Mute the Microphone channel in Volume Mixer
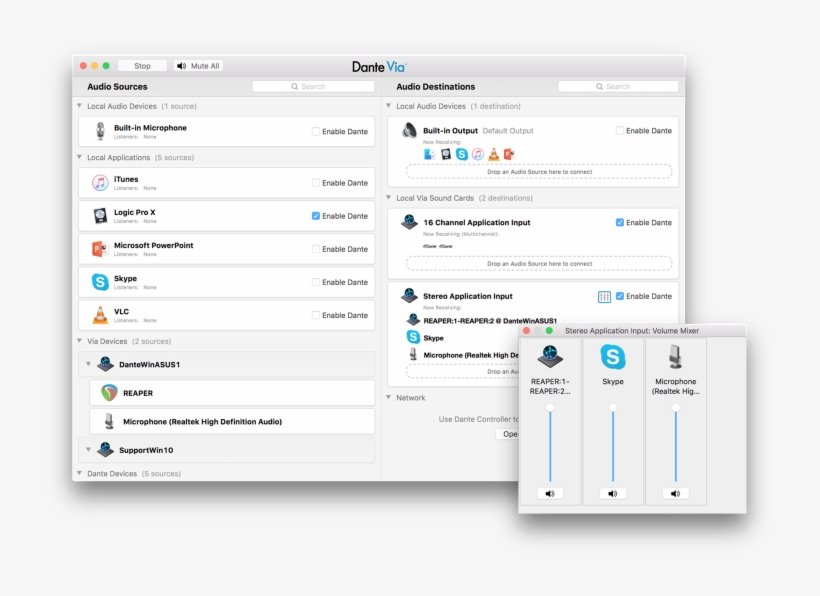This screenshot has width=820, height=596. (675, 494)
